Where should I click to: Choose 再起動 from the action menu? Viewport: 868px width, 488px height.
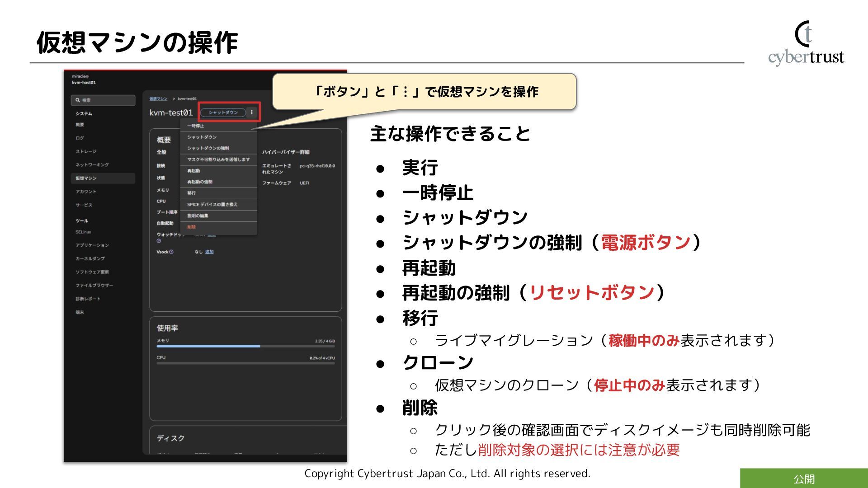coord(193,171)
